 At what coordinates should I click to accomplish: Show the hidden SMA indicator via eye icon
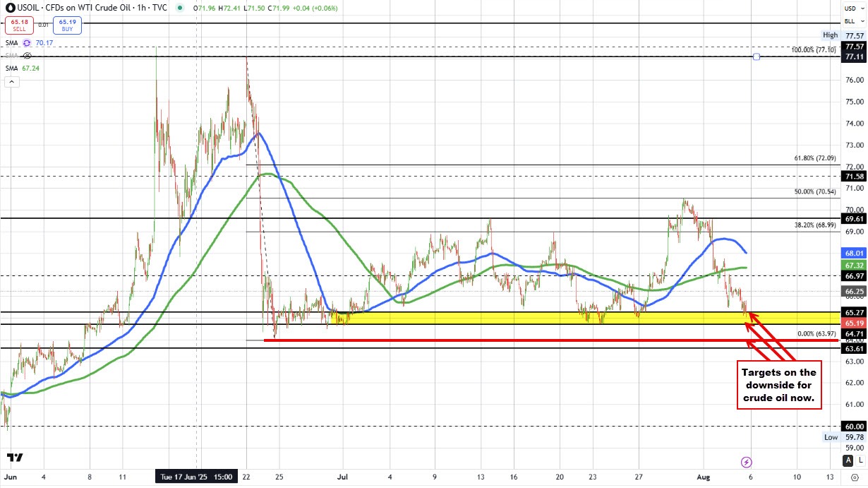(x=28, y=55)
